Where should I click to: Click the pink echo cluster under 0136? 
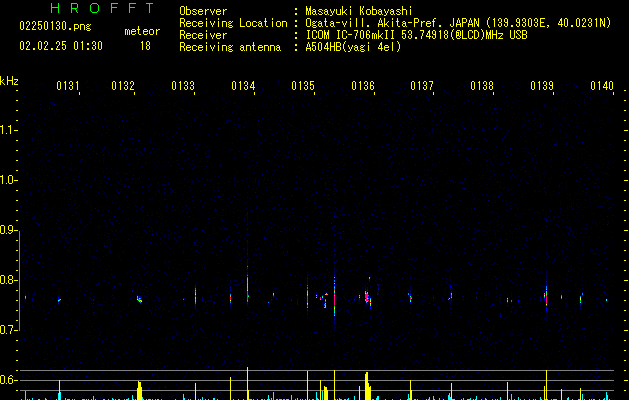[367, 297]
